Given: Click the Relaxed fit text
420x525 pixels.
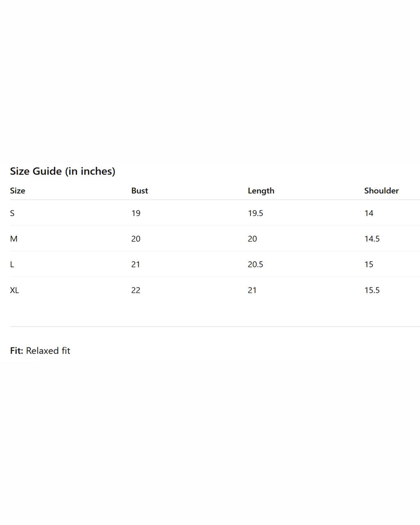Looking at the screenshot, I should [48, 351].
